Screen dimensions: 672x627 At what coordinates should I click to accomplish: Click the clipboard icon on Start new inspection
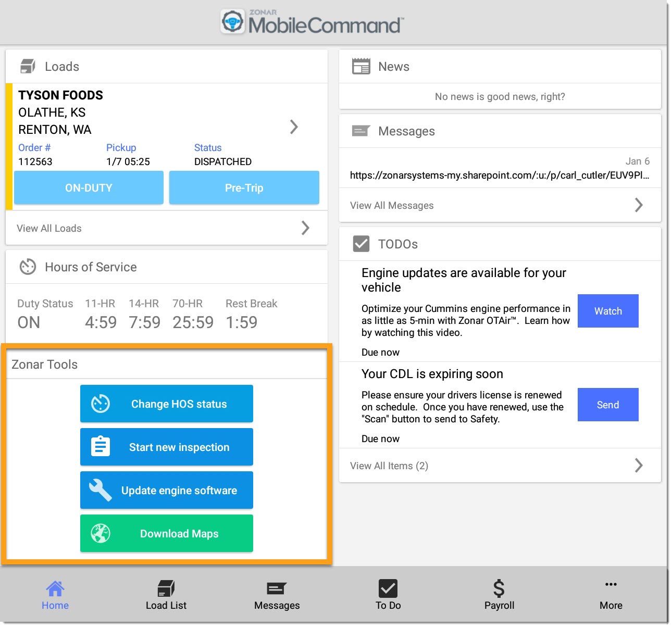(x=101, y=446)
